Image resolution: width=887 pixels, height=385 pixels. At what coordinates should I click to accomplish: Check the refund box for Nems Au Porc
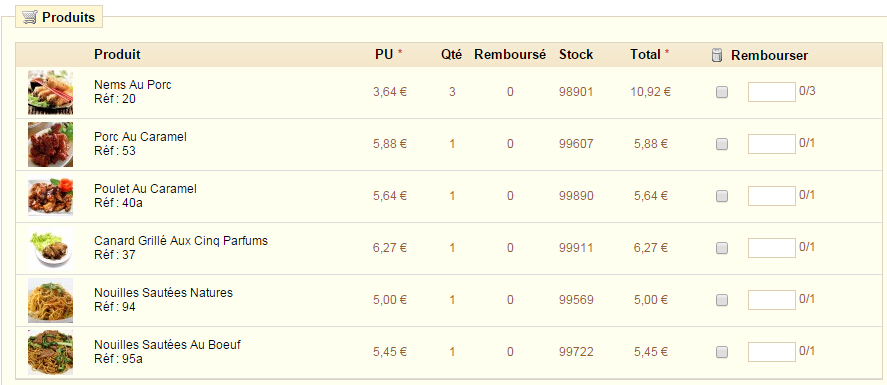(x=722, y=92)
